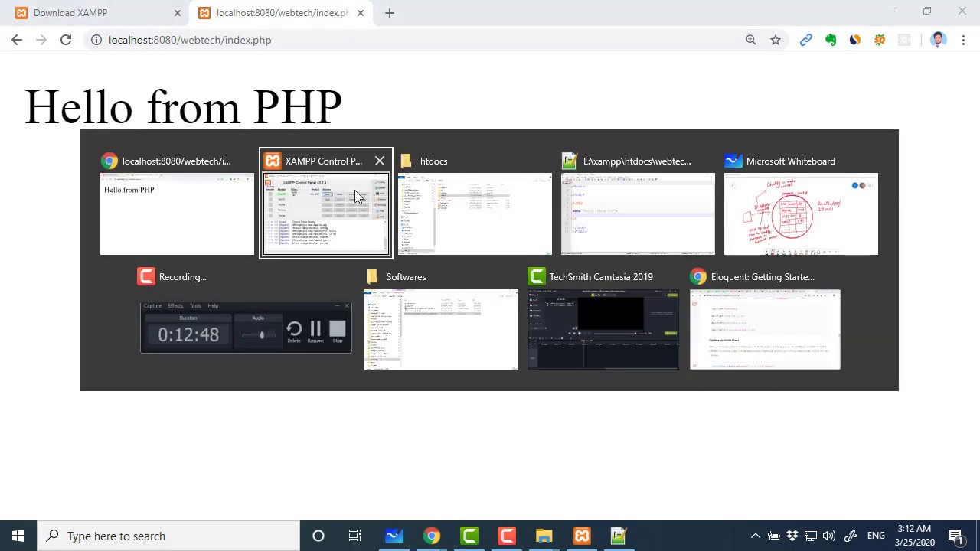Click the Type here to search box

[x=168, y=536]
